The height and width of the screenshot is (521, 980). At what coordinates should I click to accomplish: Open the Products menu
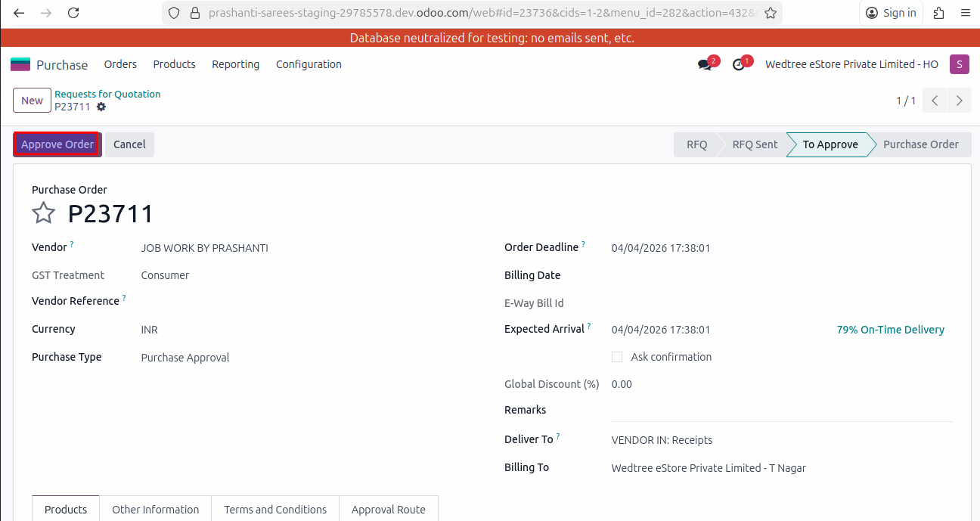point(175,64)
